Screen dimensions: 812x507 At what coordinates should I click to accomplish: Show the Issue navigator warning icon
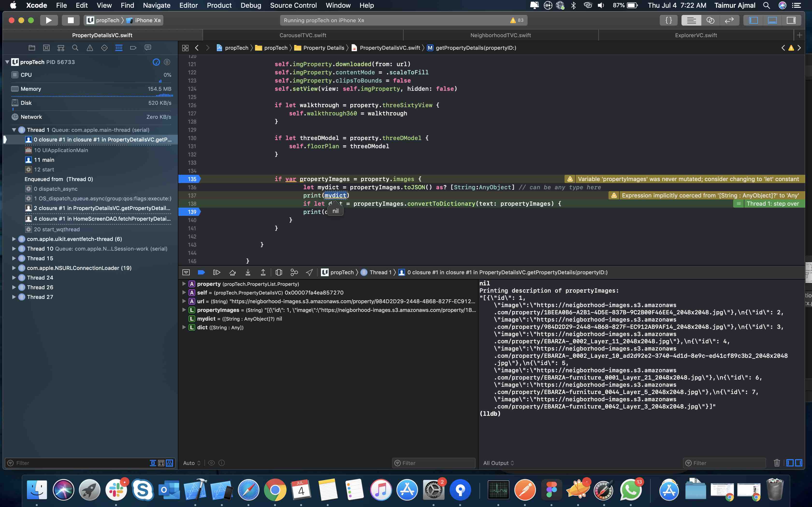(x=90, y=48)
